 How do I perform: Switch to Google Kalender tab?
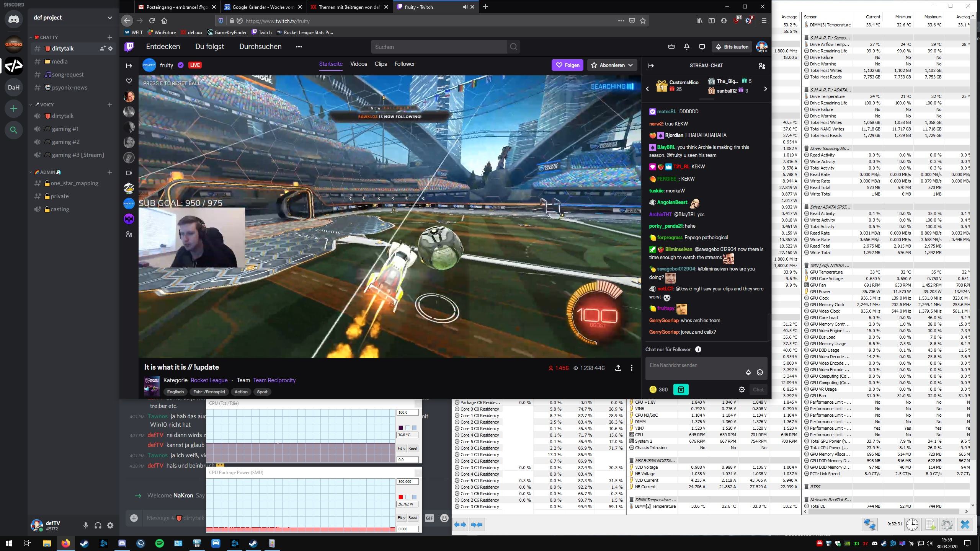click(263, 7)
